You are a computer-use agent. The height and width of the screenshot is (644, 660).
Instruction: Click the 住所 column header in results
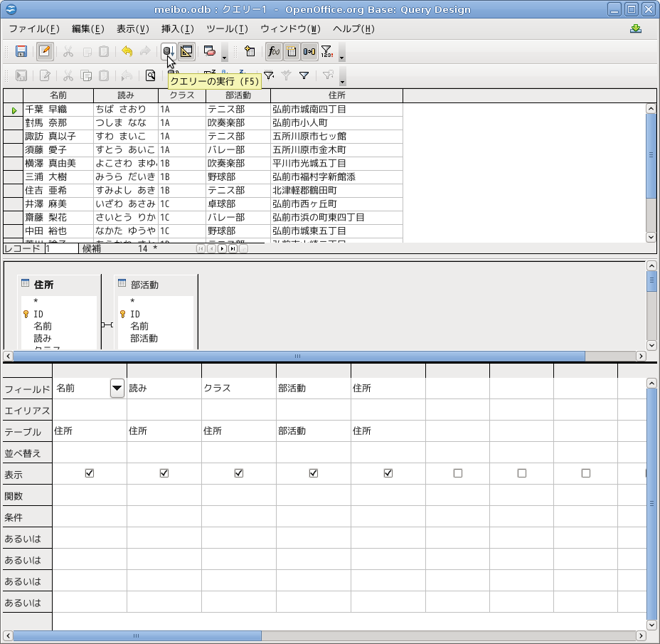(336, 95)
